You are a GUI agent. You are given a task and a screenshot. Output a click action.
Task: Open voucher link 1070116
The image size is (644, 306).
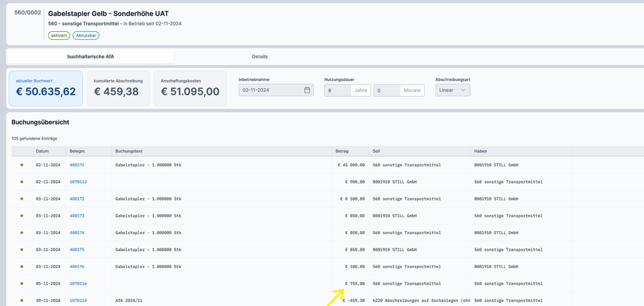tap(78, 284)
